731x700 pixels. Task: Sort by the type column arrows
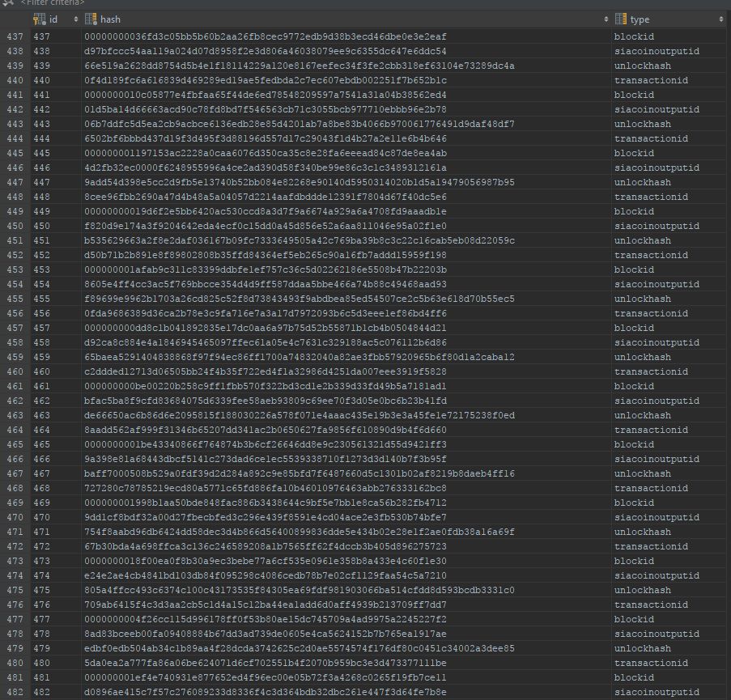[721, 19]
